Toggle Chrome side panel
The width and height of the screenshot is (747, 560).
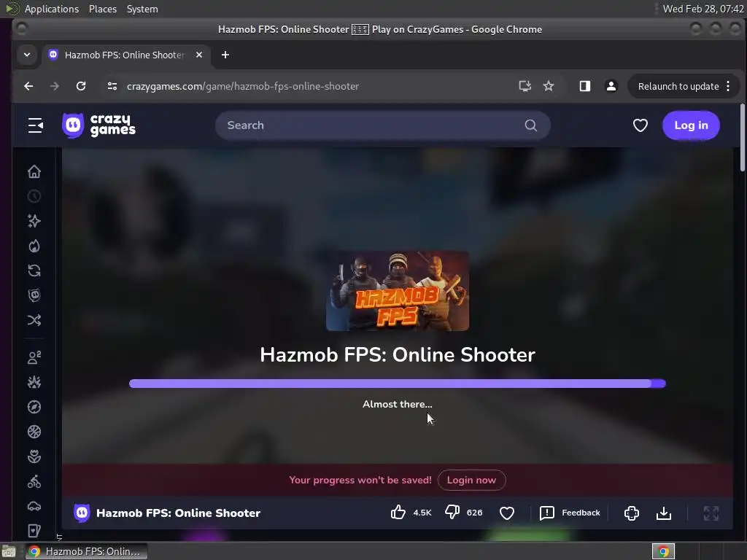[585, 86]
